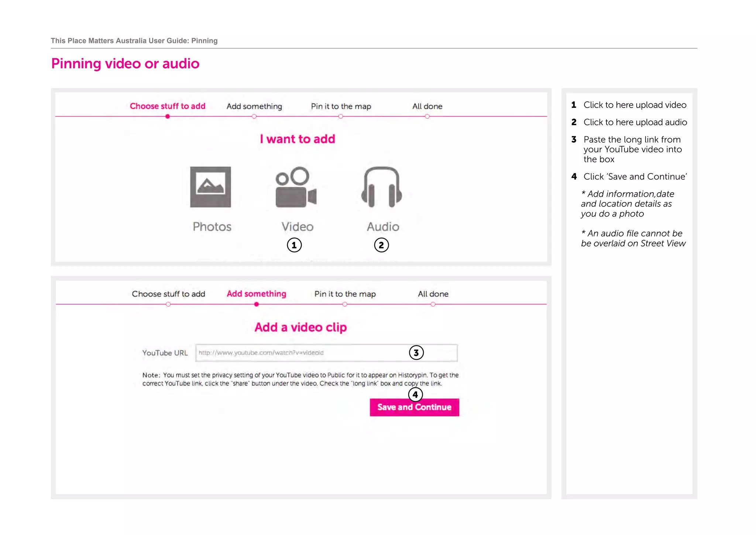Click the Photos picture icon
756x535 pixels.
tap(210, 187)
